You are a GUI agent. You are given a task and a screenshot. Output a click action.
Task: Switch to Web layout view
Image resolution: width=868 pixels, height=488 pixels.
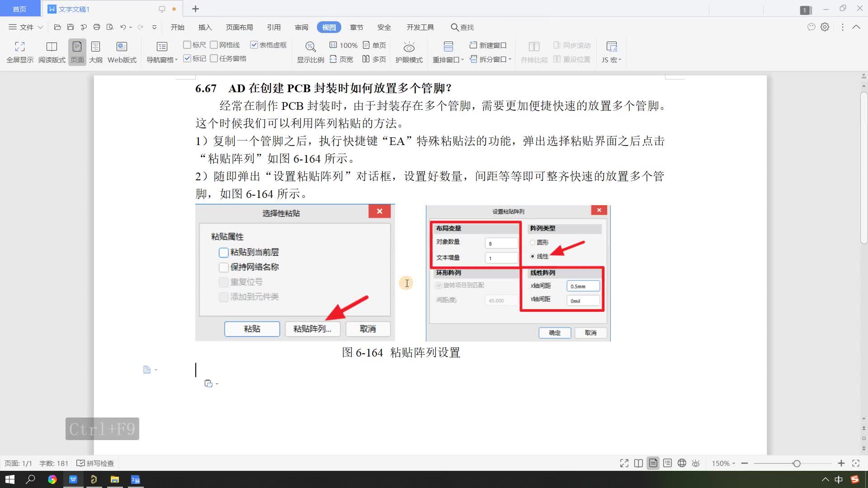pyautogui.click(x=122, y=47)
